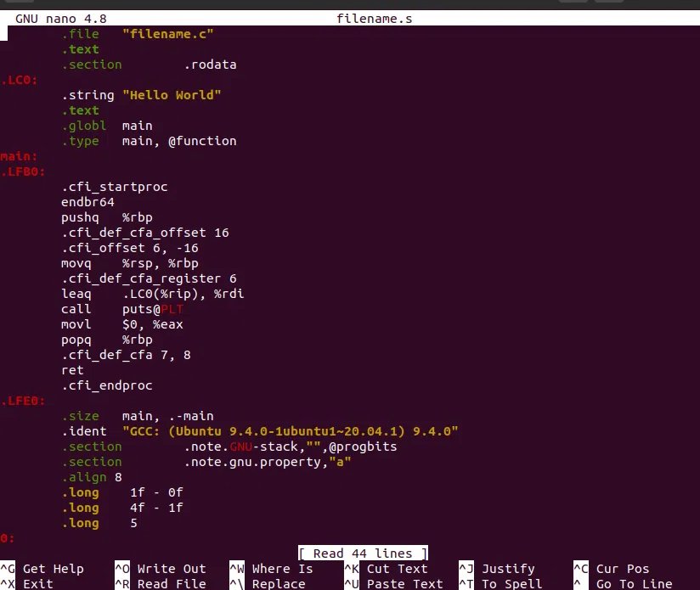Click the ^C Cur Pos shortcut
The width and height of the screenshot is (700, 590).
(612, 569)
